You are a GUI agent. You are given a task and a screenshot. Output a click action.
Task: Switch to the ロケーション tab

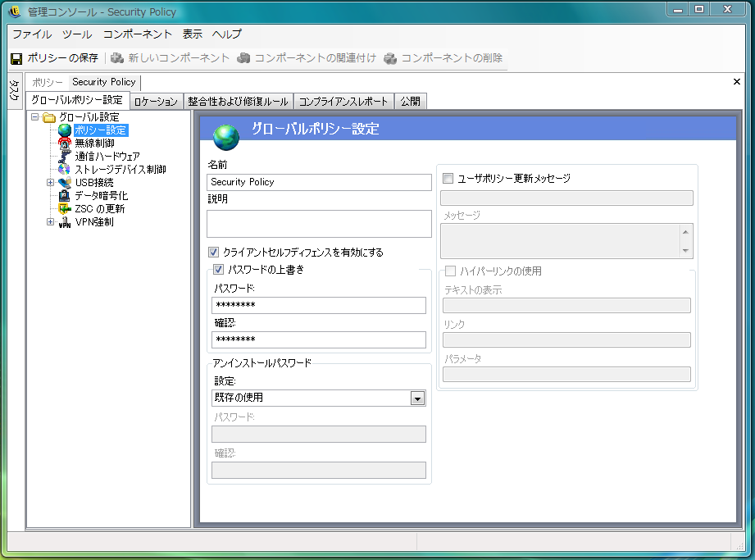pos(156,102)
